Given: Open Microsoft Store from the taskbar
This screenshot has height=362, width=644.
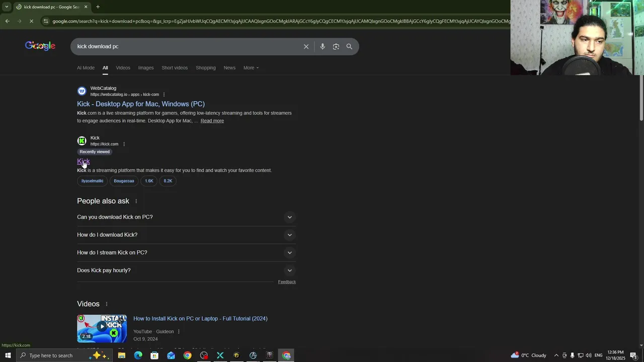Looking at the screenshot, I should tap(154, 355).
